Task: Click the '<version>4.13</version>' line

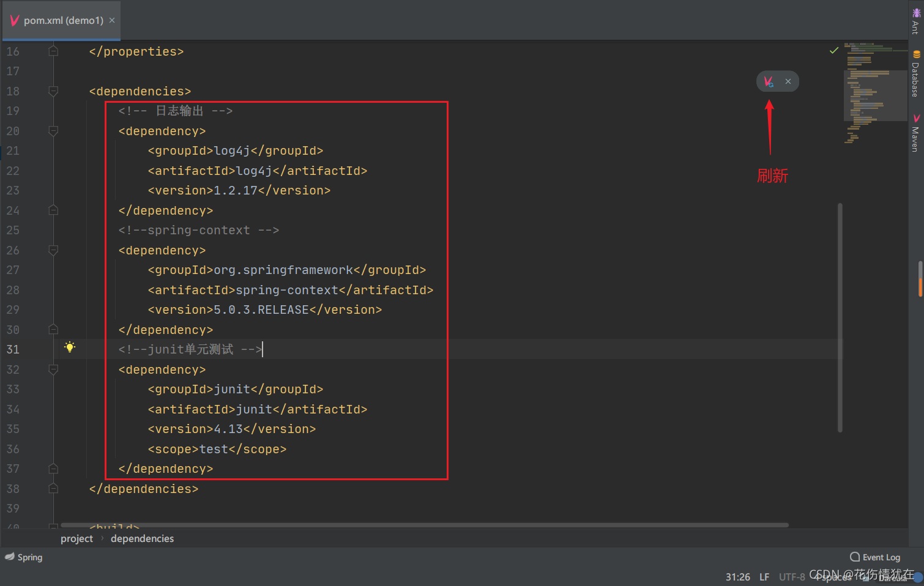Action: click(x=232, y=429)
